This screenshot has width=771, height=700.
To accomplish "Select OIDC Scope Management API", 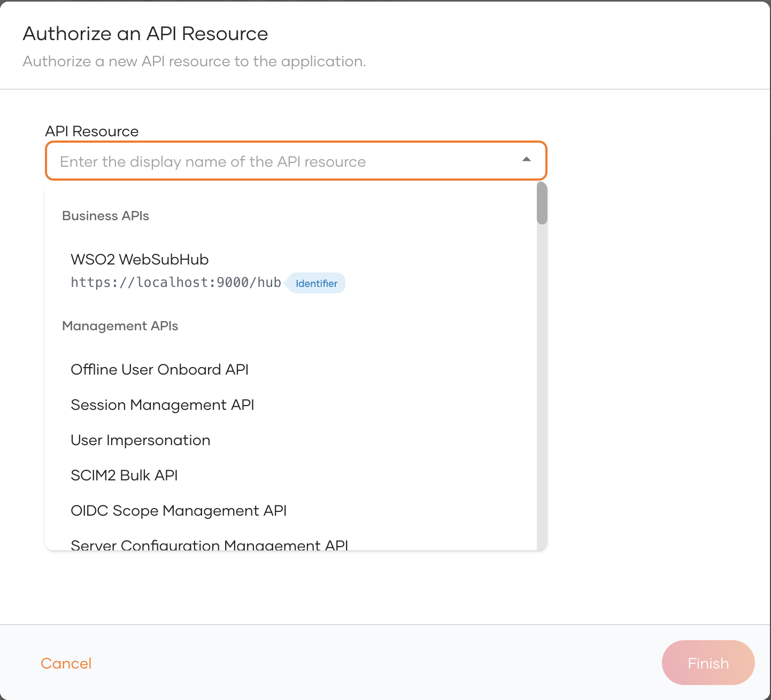I will [179, 511].
